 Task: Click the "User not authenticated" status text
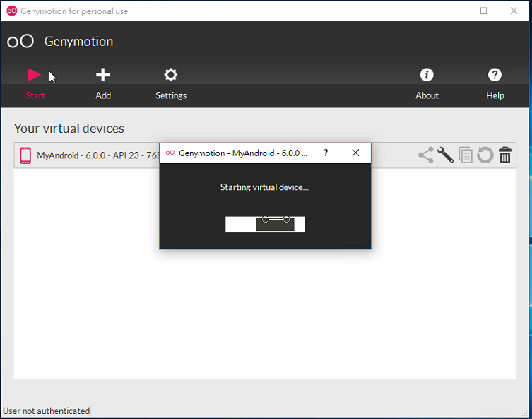[x=46, y=411]
